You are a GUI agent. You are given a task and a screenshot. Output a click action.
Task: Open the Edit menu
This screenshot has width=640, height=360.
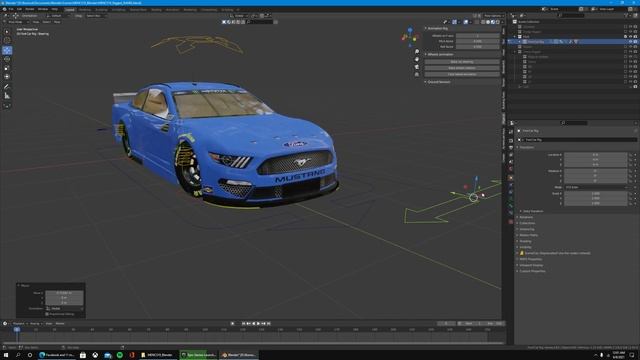click(x=19, y=9)
